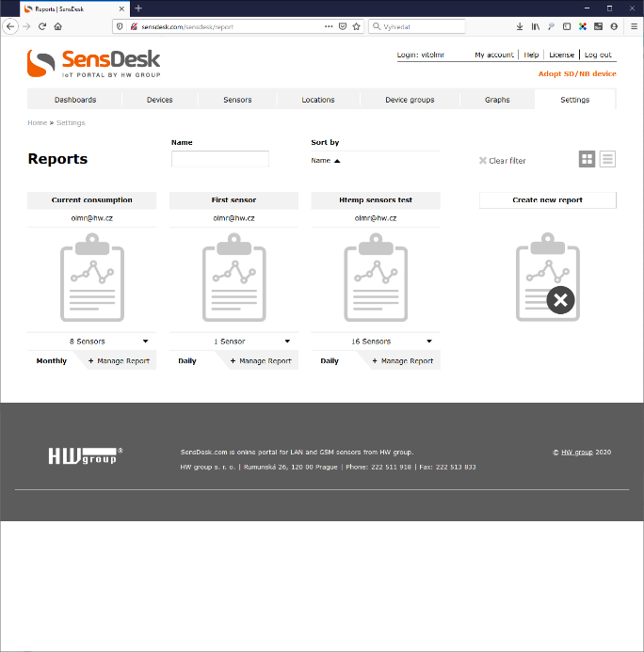
Task: Click First sensor report title
Action: pos(233,200)
